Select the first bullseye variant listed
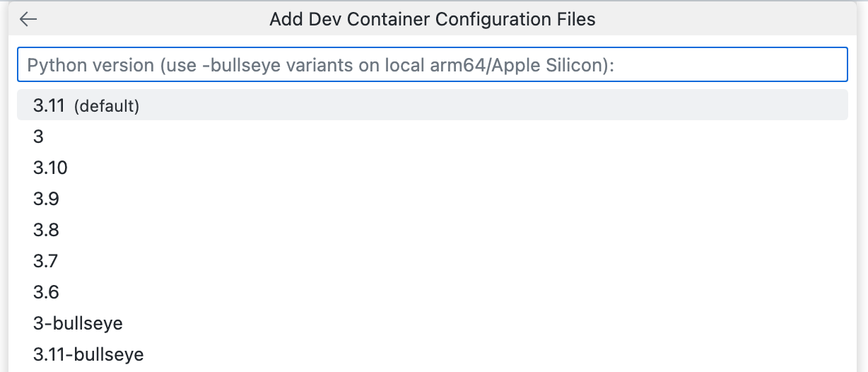The height and width of the screenshot is (372, 868). [78, 323]
